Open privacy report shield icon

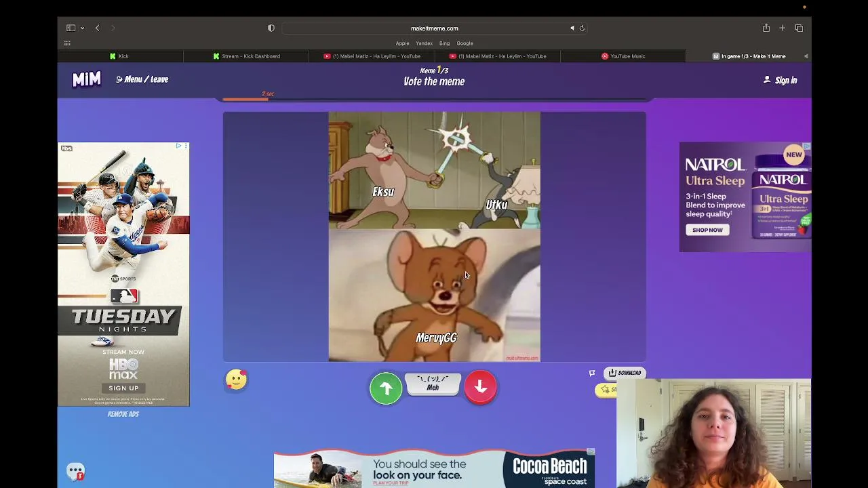click(271, 28)
